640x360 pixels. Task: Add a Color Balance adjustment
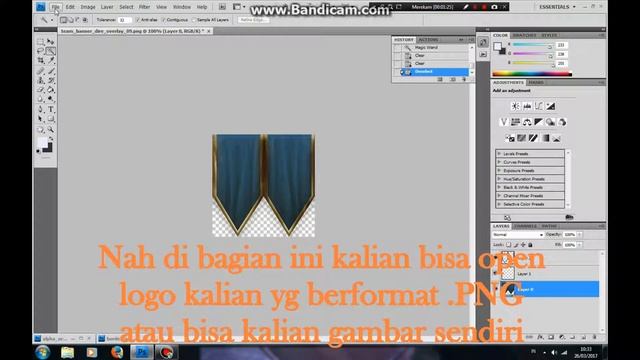(527, 122)
